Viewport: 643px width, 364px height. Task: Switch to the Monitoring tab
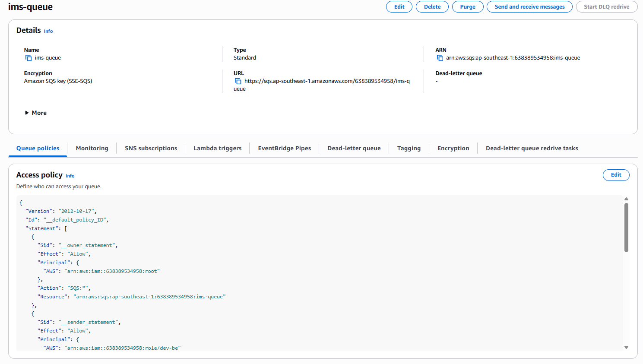pos(92,148)
